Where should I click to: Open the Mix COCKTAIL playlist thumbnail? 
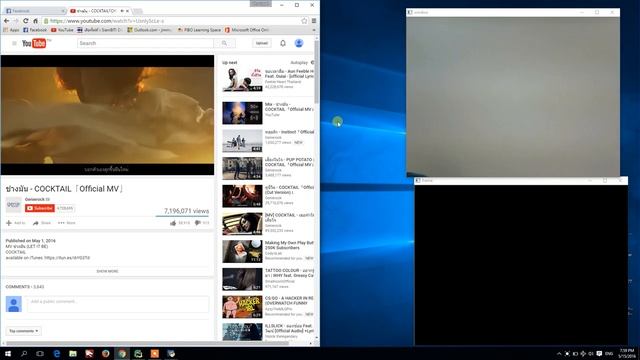pos(242,113)
